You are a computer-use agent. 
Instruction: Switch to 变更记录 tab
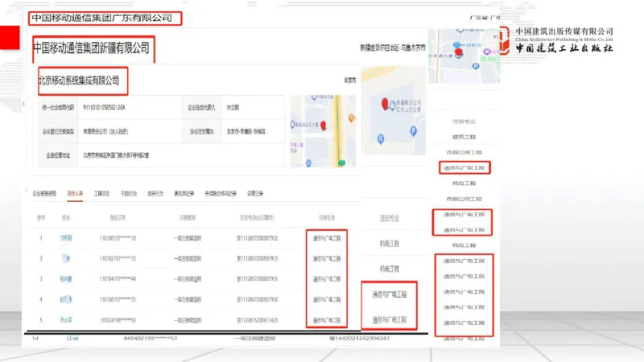coord(255,194)
